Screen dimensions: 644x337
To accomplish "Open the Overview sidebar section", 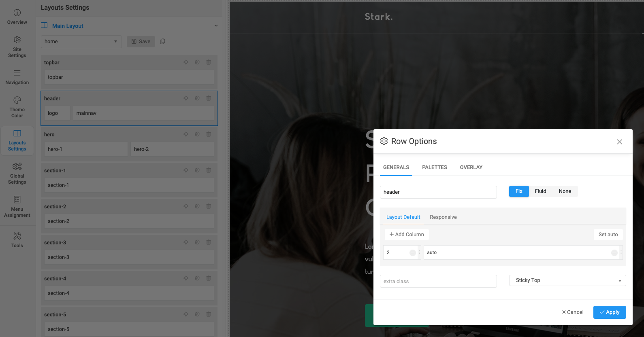I will 17,17.
